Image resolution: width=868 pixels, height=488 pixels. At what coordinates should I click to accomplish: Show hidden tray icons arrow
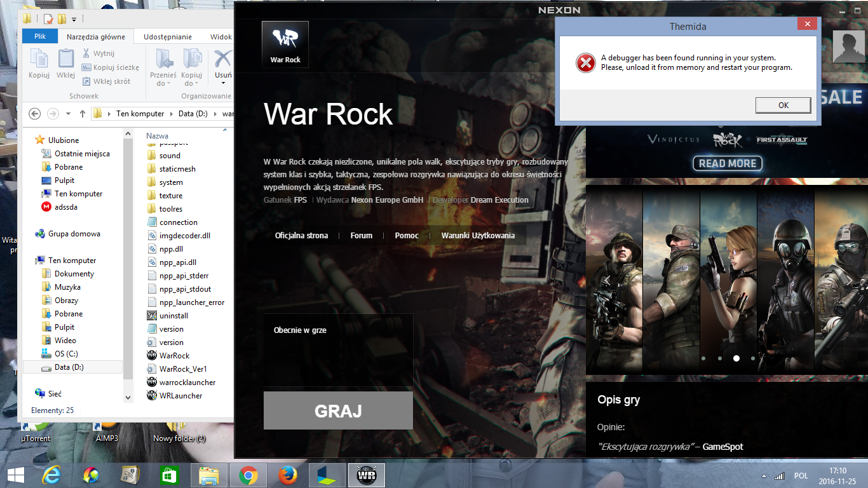click(x=763, y=476)
